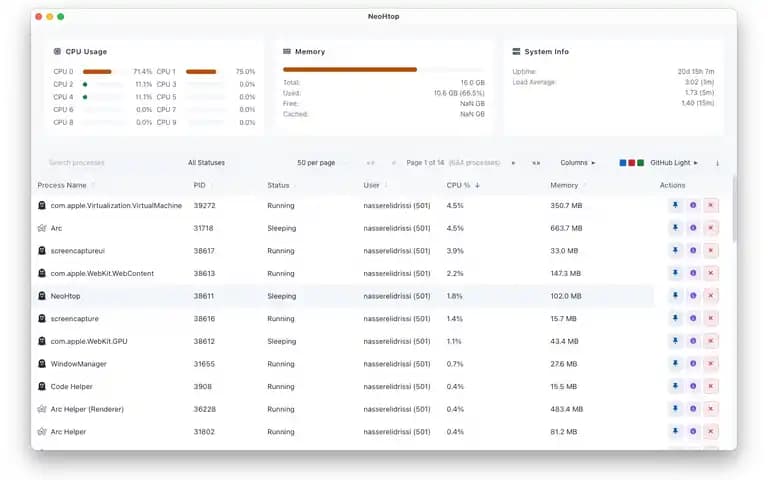Kill the WindowManager process

[x=710, y=363]
